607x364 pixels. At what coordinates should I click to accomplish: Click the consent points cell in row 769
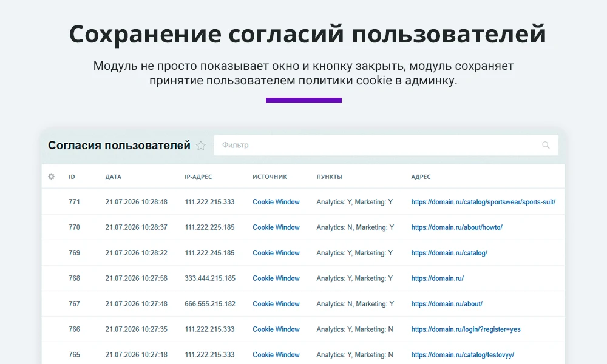click(x=354, y=253)
